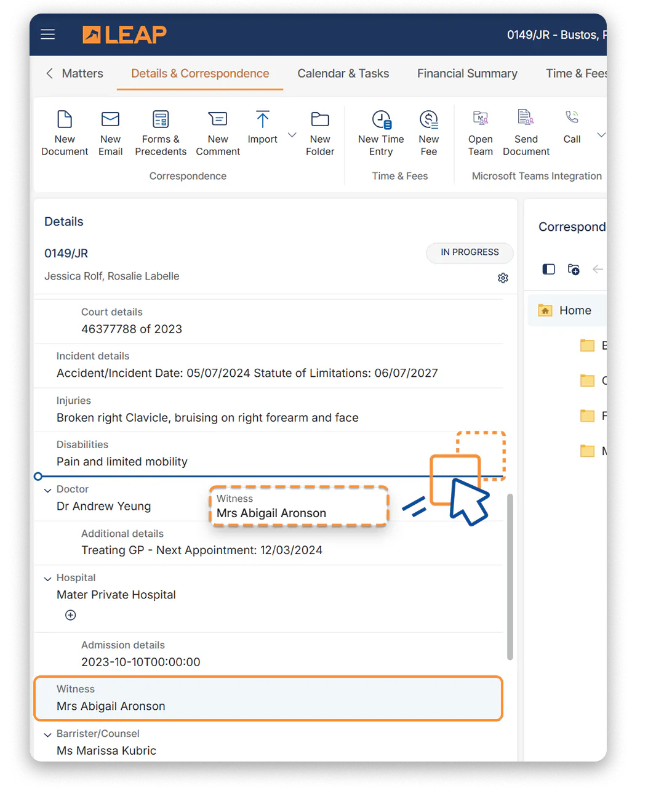The image size is (672, 788).
Task: Click the plus icon under Mater Private Hospital
Action: point(71,615)
